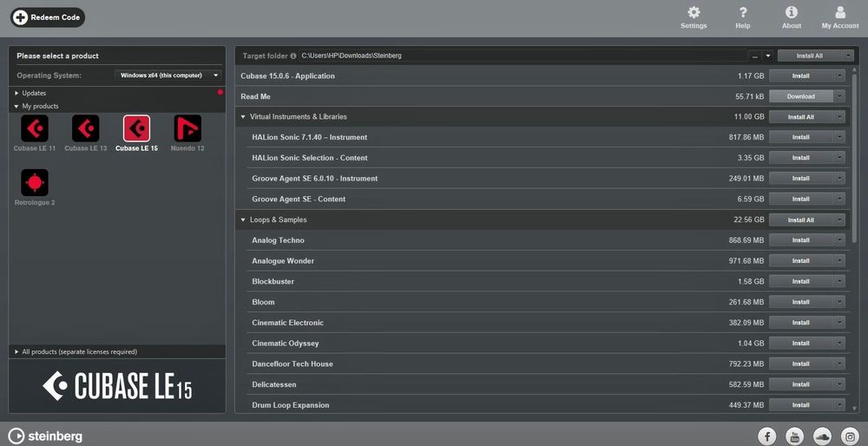Open the top Install All dropdown arrow
This screenshot has height=446, width=868.
(x=849, y=56)
